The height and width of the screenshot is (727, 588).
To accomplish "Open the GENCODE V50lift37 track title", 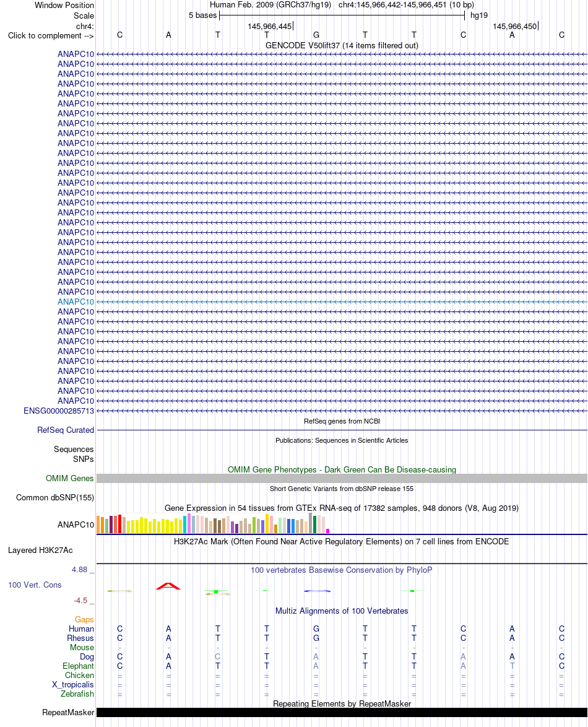I will click(x=342, y=45).
